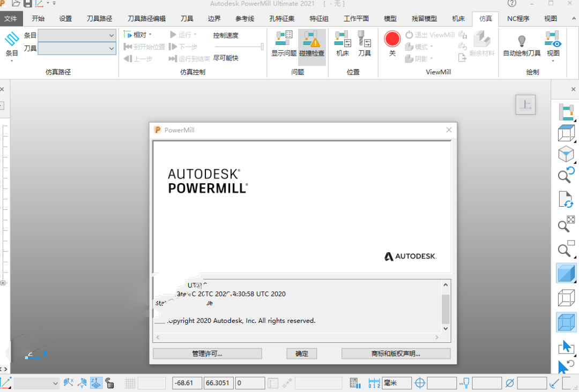The height and width of the screenshot is (392, 579).
Task: Switch to the 开始 tab
Action: tap(38, 18)
